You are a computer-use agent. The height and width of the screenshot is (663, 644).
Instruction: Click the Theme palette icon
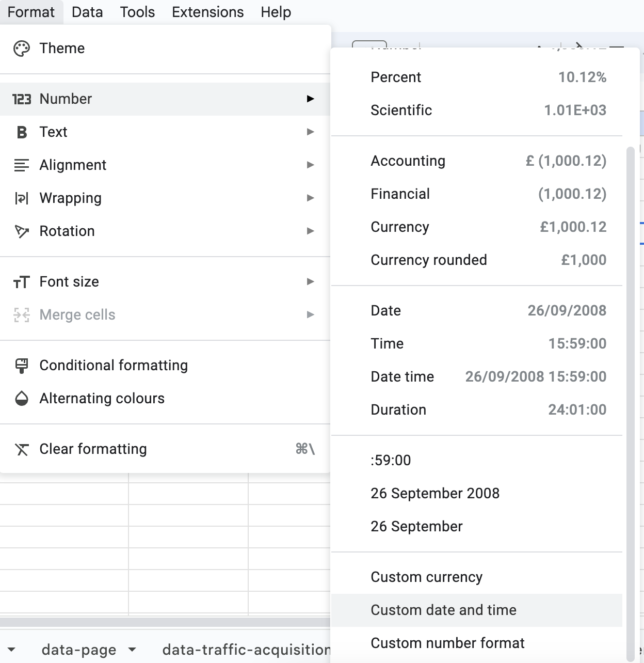[x=22, y=49]
